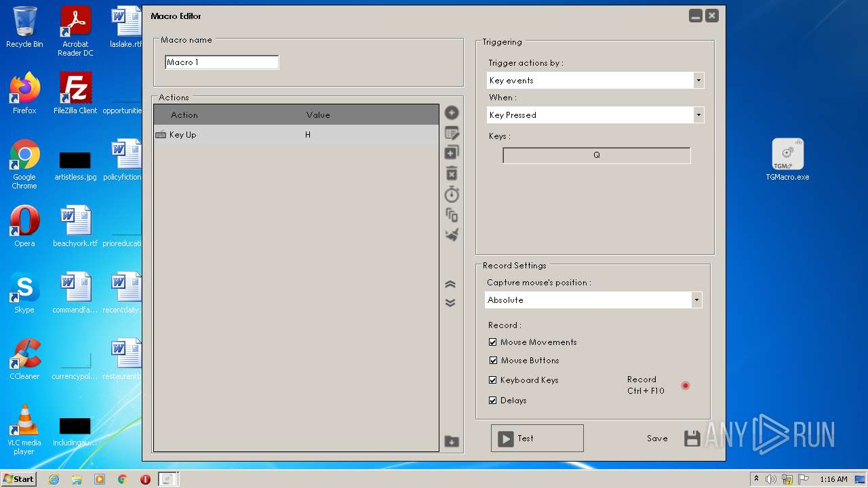Click the Keys Q binding button
This screenshot has width=868, height=488.
pos(597,155)
